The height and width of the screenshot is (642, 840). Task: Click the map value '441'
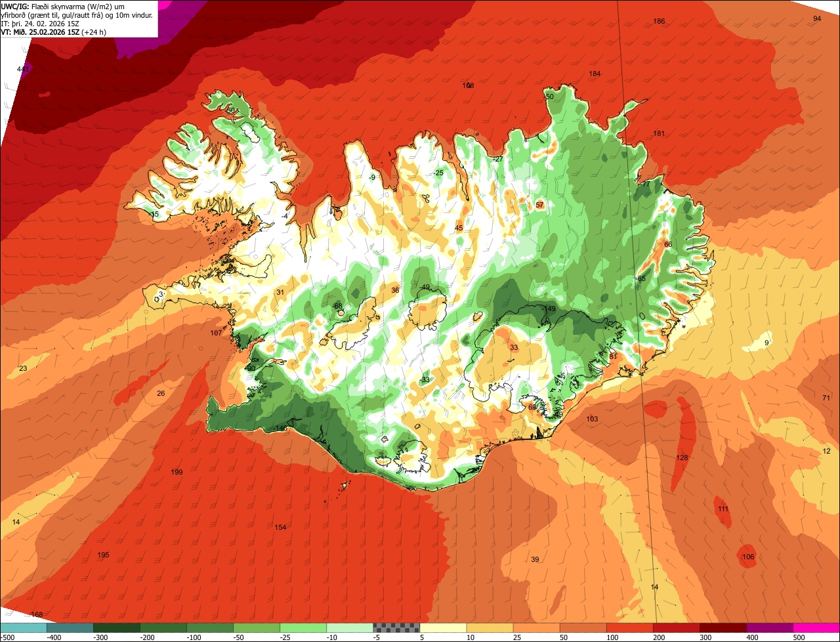coord(23,69)
